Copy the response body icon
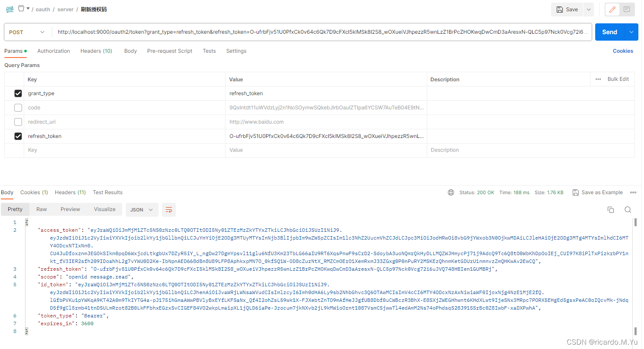Image resolution: width=644 pixels, height=349 pixels. (611, 210)
